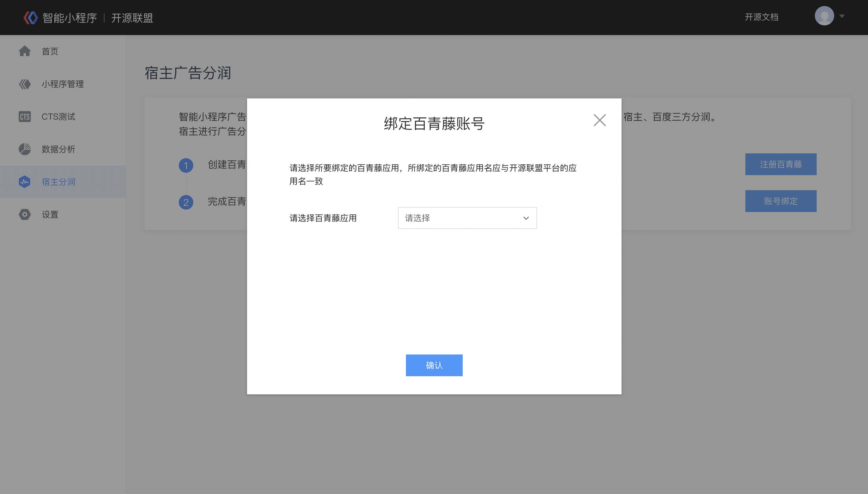Screen dimensions: 868x494
Task: Click step 2 circle for 完成百青
Action: 186,202
